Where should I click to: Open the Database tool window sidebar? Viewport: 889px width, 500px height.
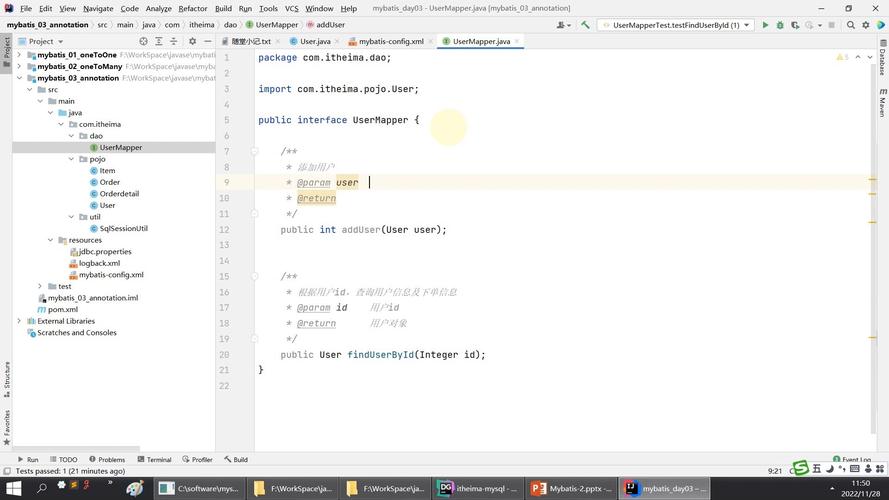[x=882, y=60]
